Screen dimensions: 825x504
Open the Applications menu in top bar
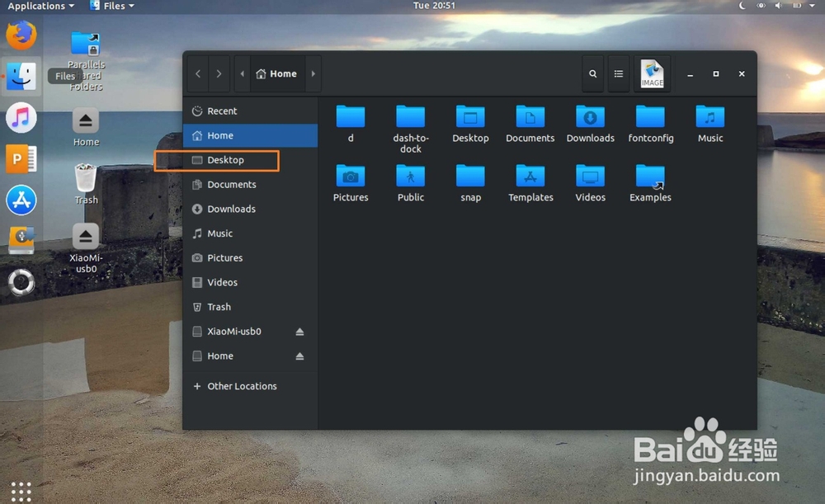click(41, 6)
